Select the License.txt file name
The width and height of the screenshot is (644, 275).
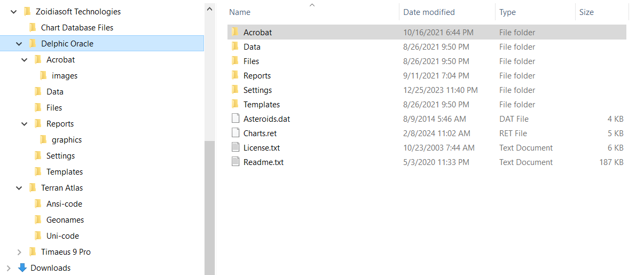click(x=262, y=148)
